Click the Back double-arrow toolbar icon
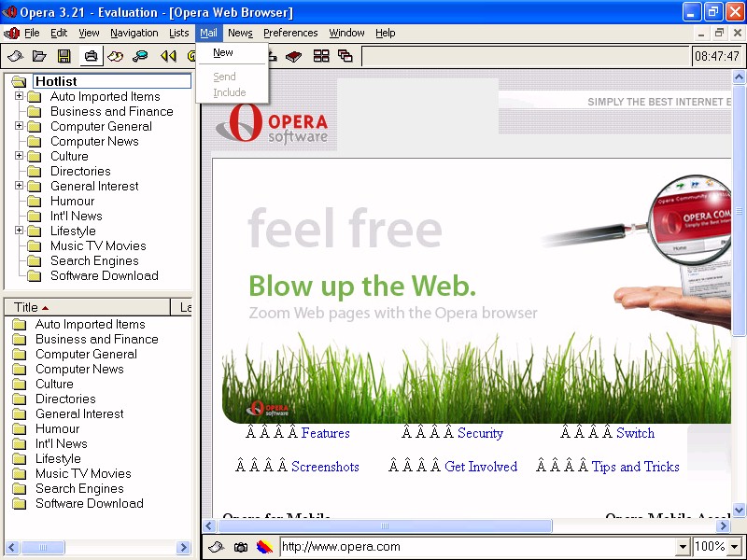The height and width of the screenshot is (560, 747). 168,56
